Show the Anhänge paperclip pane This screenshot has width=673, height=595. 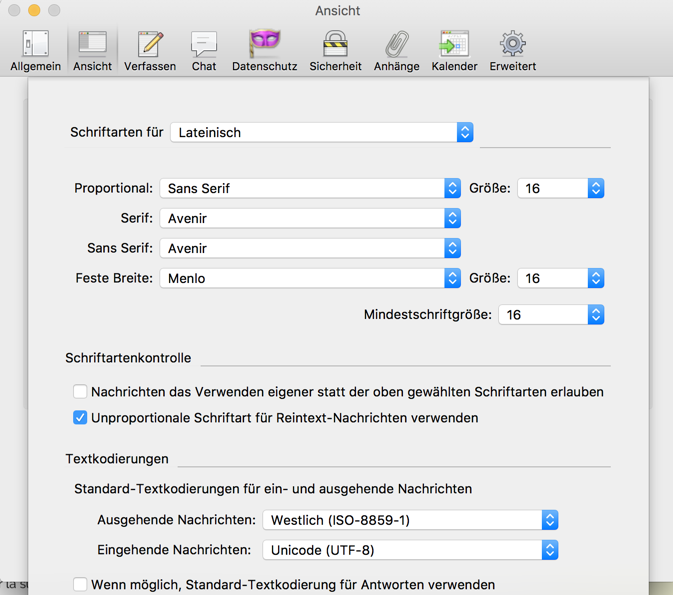coord(396,50)
